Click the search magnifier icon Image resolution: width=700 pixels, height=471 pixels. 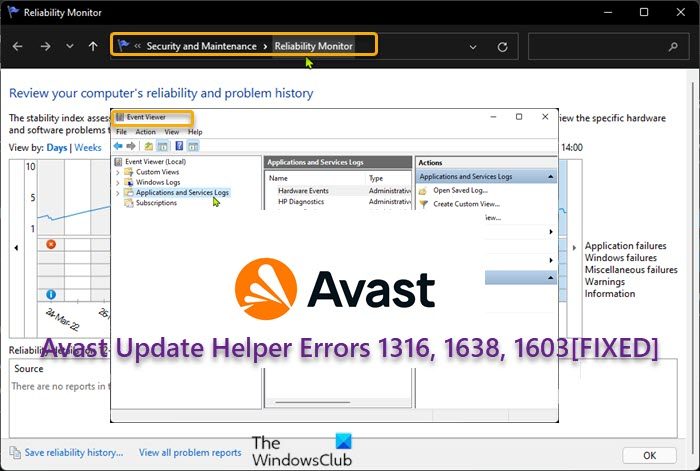673,46
